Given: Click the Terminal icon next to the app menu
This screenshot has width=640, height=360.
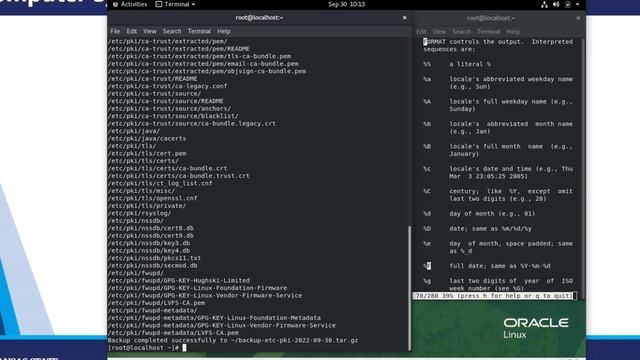Looking at the screenshot, I should 159,4.
